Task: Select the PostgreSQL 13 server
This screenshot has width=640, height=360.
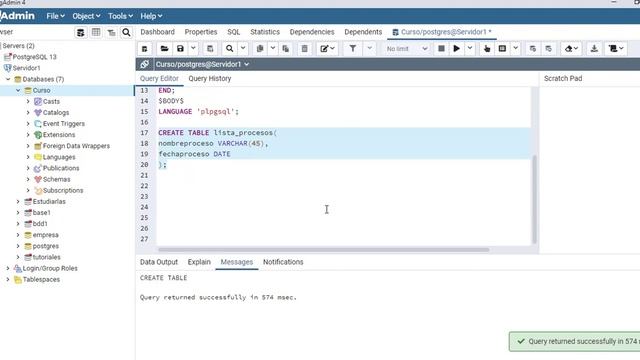Action: 35,57
